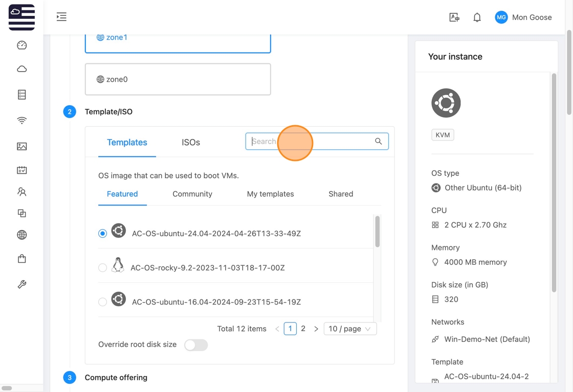
Task: Switch to the ISOs tab
Action: 191,143
